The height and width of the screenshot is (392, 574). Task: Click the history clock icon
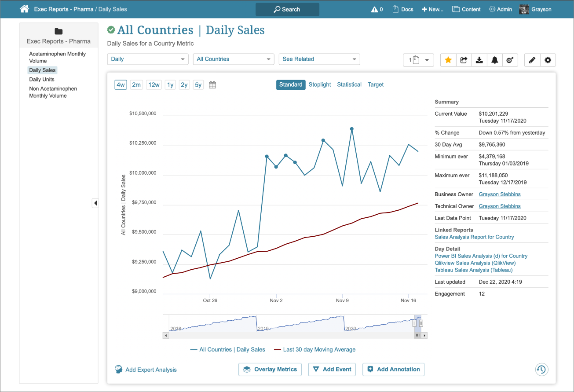[541, 370]
